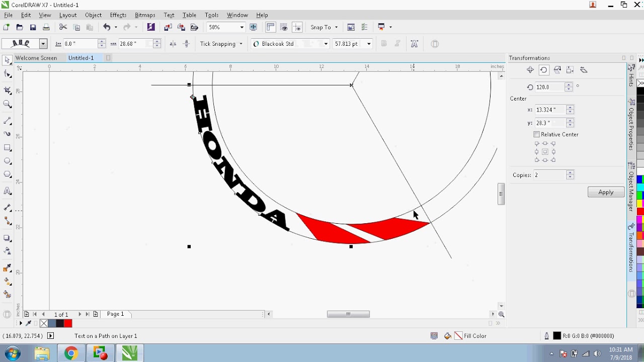This screenshot has width=644, height=362.
Task: Click the Apply button
Action: pyautogui.click(x=606, y=192)
